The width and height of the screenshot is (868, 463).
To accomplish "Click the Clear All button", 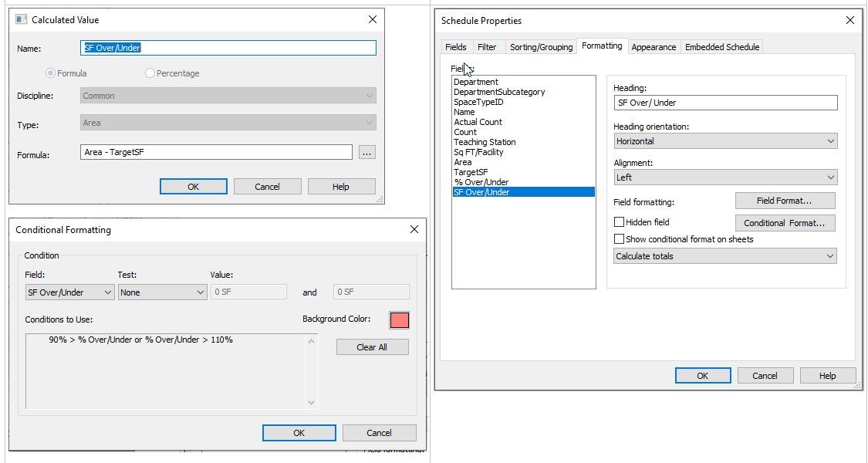I will 372,347.
